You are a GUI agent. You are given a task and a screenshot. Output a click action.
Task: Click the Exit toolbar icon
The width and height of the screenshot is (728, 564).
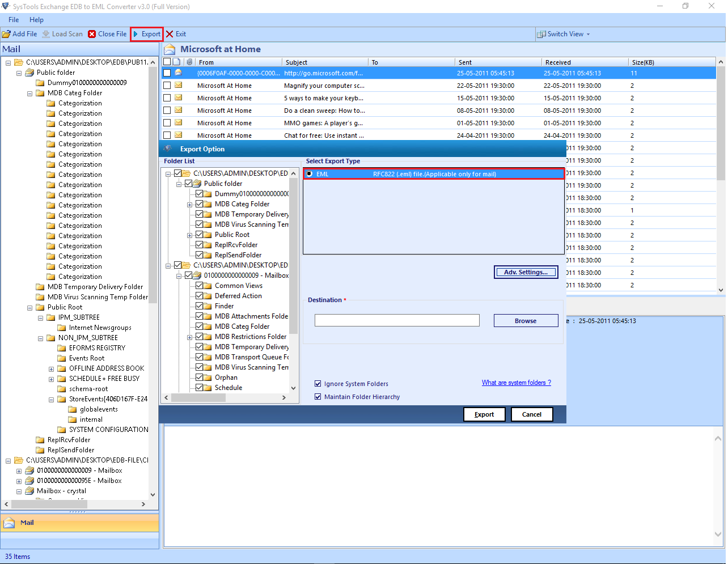(x=170, y=34)
